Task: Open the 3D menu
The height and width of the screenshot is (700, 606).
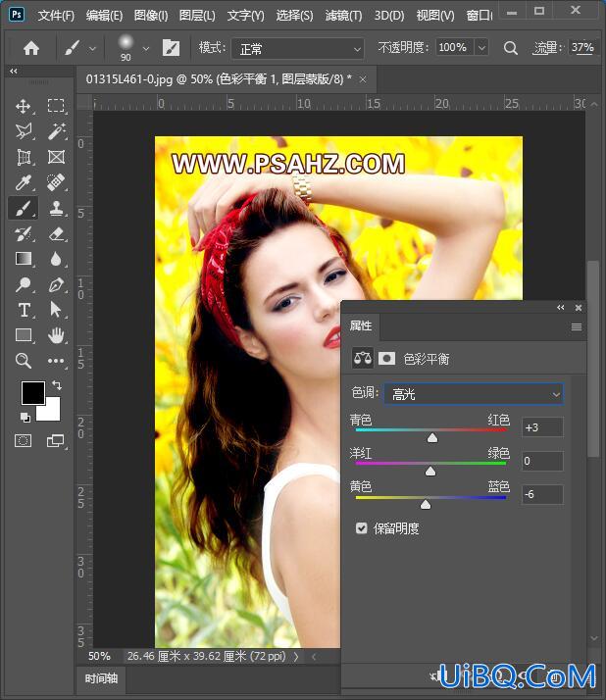Action: click(x=389, y=16)
